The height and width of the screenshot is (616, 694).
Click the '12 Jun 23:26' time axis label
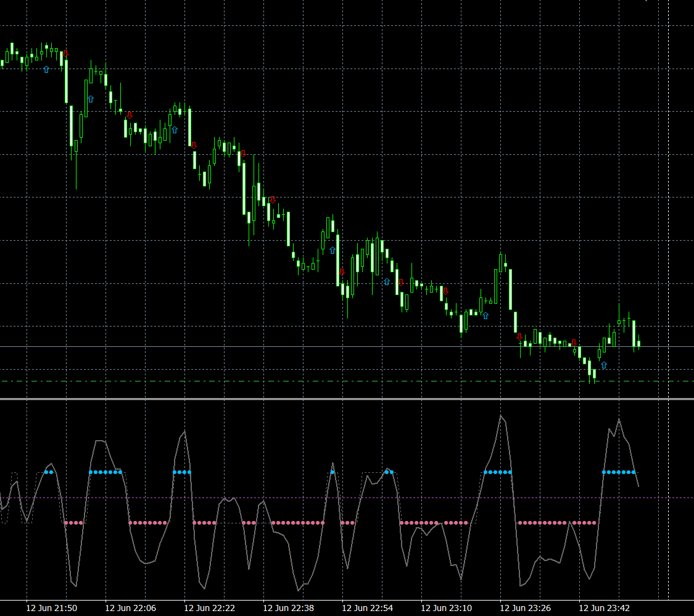click(x=526, y=608)
